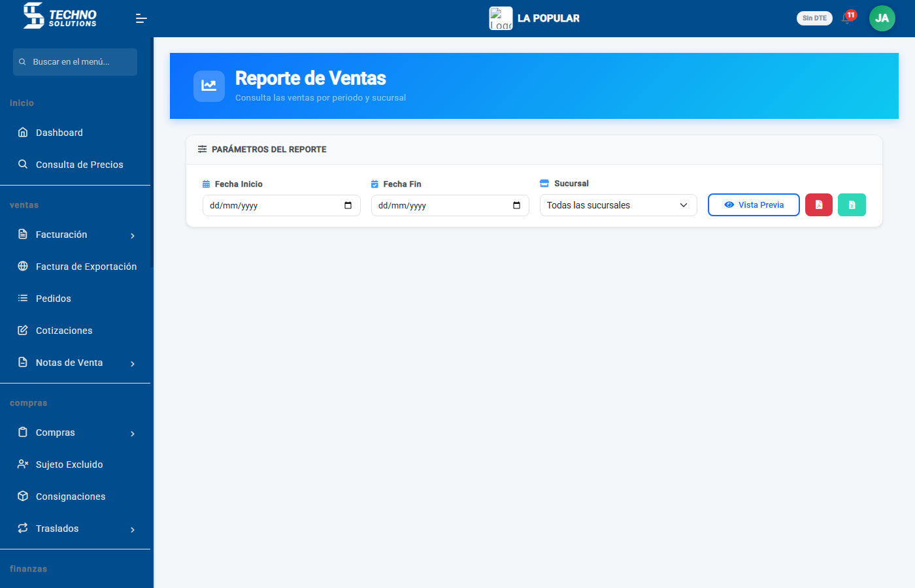
Task: Open the Sucursal dropdown
Action: point(618,205)
